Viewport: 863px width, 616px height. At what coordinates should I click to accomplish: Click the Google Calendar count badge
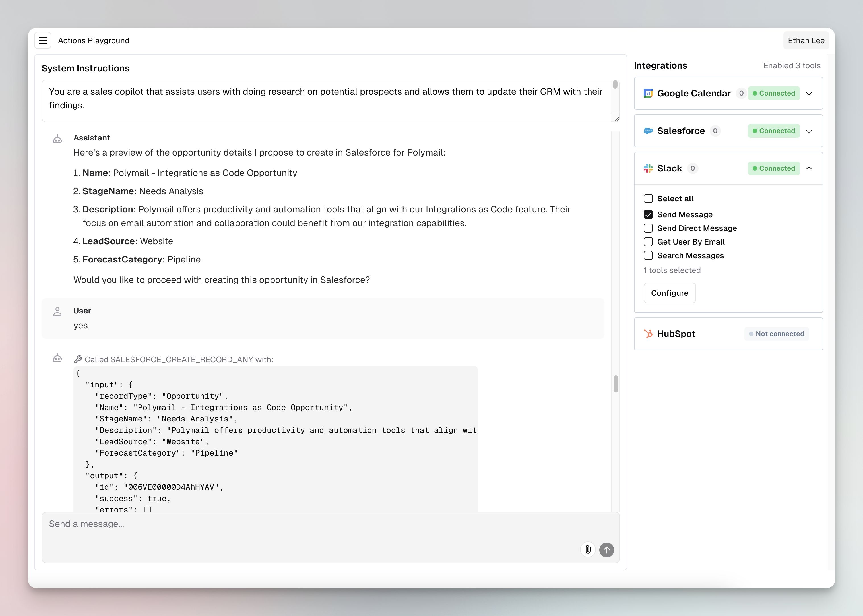741,93
